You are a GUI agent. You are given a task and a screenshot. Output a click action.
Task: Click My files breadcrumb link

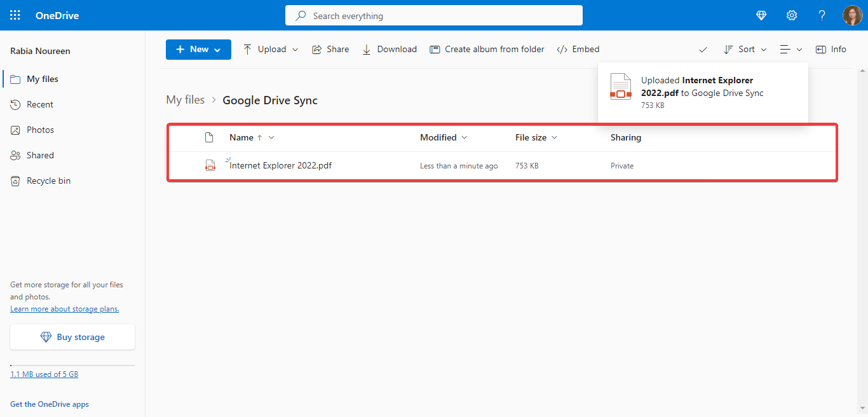tap(186, 100)
